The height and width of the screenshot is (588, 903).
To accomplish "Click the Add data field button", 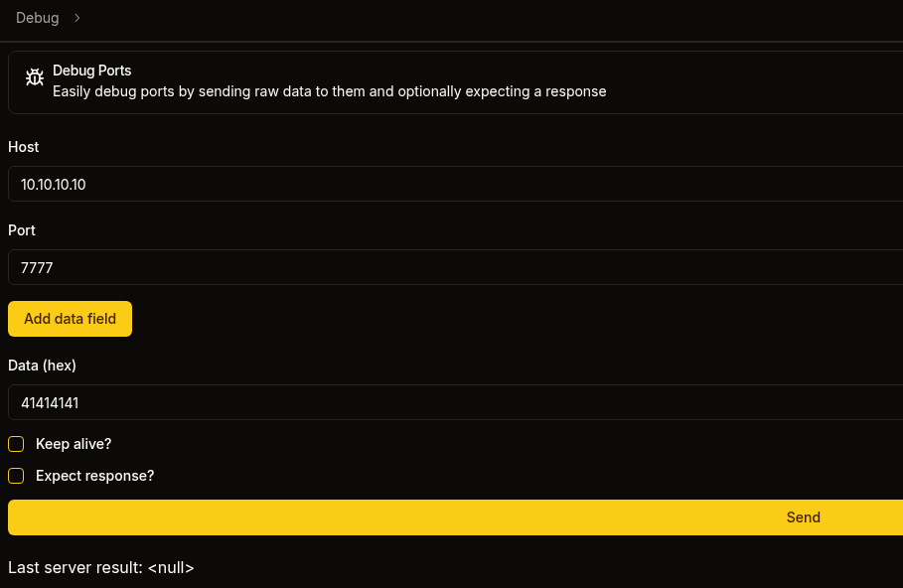I will (70, 319).
